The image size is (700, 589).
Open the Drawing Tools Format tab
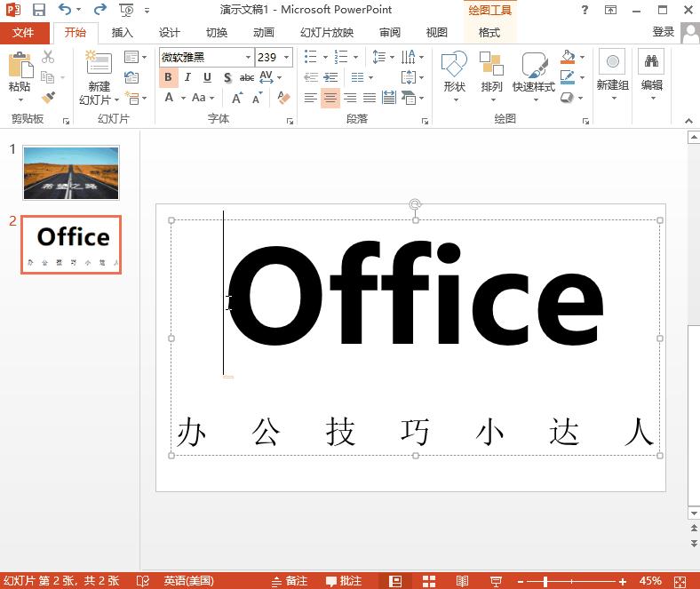pyautogui.click(x=489, y=33)
